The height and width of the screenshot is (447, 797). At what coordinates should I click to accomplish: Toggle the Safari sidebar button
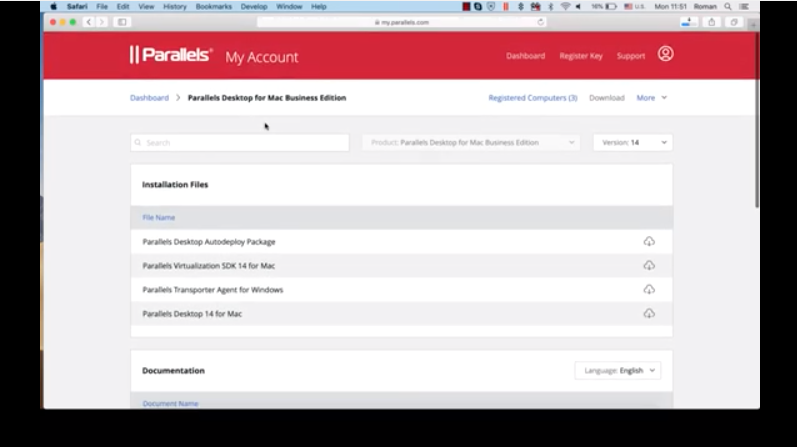pos(122,22)
